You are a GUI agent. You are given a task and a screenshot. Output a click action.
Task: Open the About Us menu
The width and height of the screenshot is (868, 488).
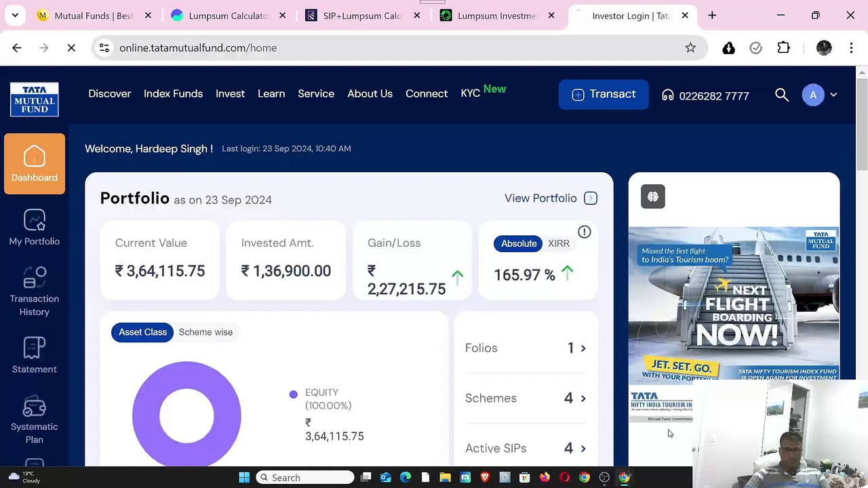[370, 94]
